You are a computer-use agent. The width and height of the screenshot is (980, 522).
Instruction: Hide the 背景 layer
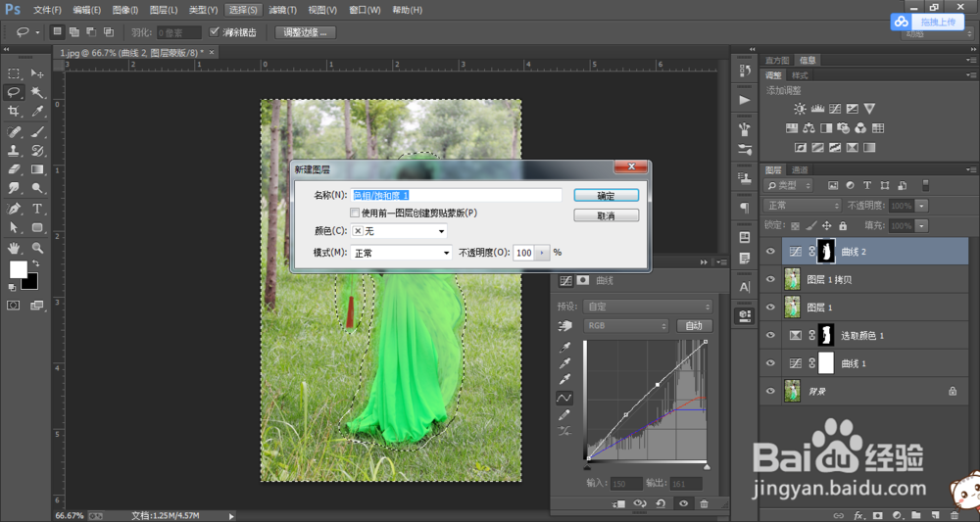click(770, 391)
